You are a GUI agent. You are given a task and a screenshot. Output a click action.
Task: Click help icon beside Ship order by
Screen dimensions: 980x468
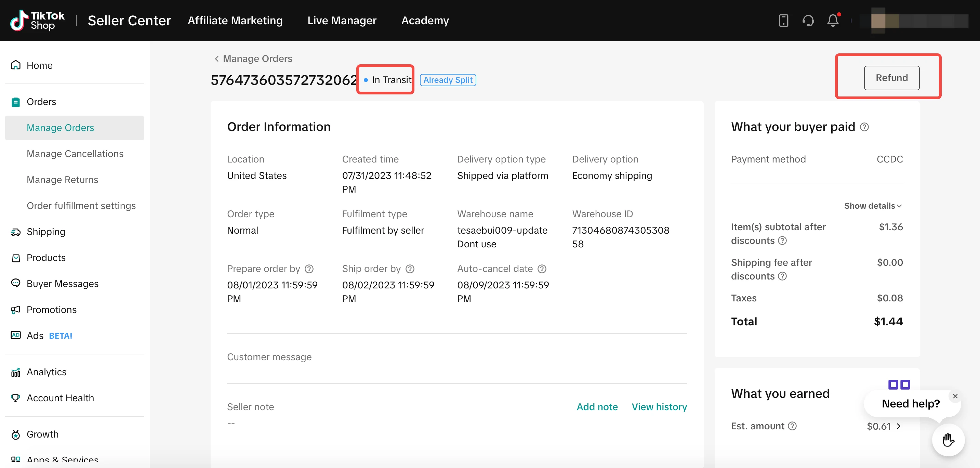click(410, 269)
